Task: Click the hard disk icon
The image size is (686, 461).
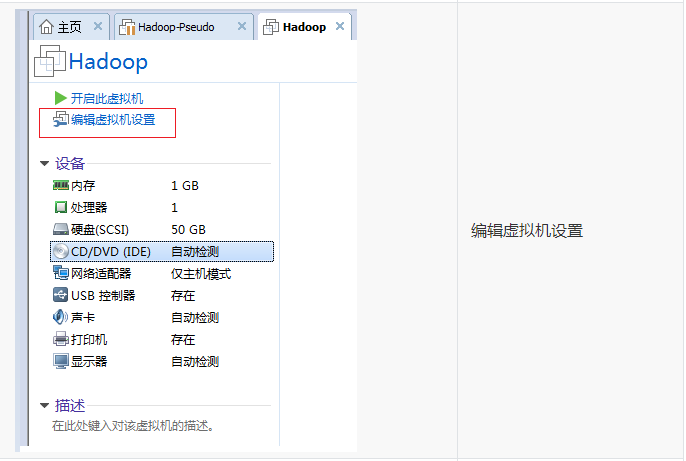Action: 61,230
